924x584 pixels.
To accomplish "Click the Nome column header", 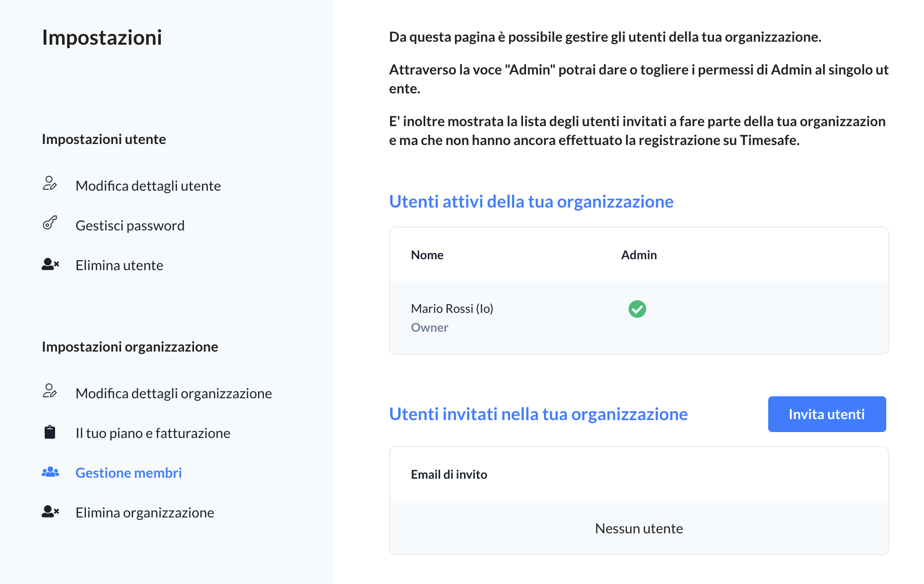I will pos(427,255).
